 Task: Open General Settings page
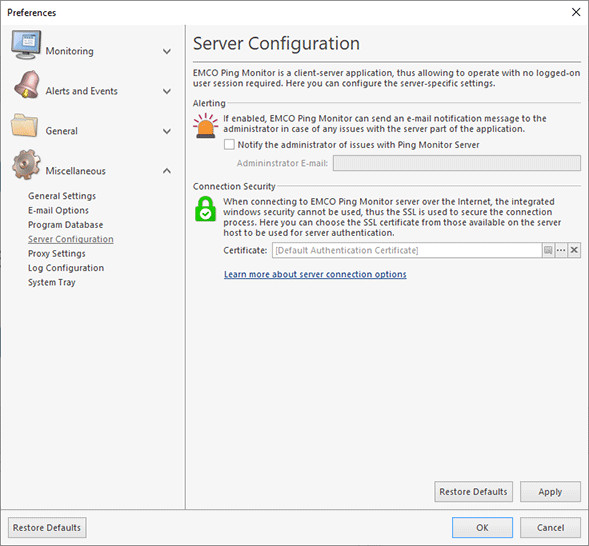pyautogui.click(x=62, y=196)
